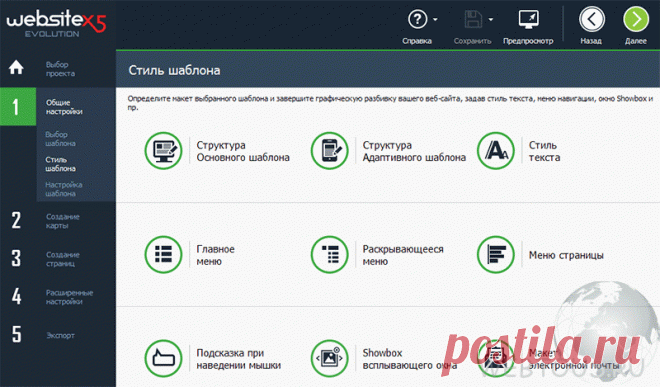660x387 pixels.
Task: Select step 2 number icon
Action: pos(16,220)
